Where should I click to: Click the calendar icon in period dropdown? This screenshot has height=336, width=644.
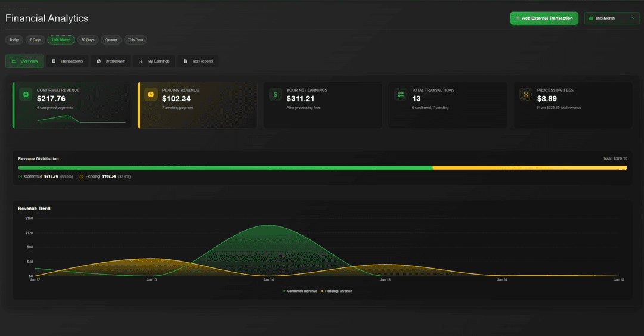click(x=591, y=18)
